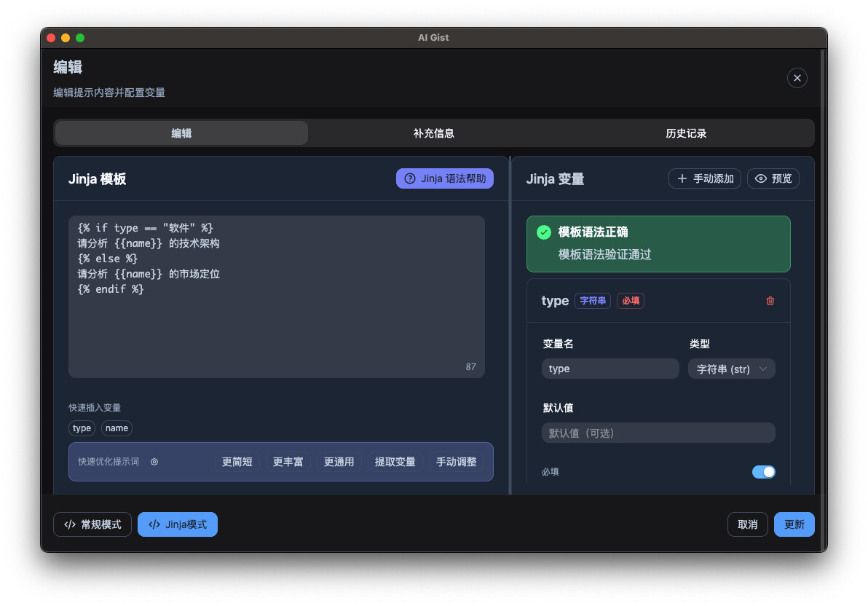Click the 变量名 input containing type
Image resolution: width=868 pixels, height=606 pixels.
pyautogui.click(x=610, y=369)
